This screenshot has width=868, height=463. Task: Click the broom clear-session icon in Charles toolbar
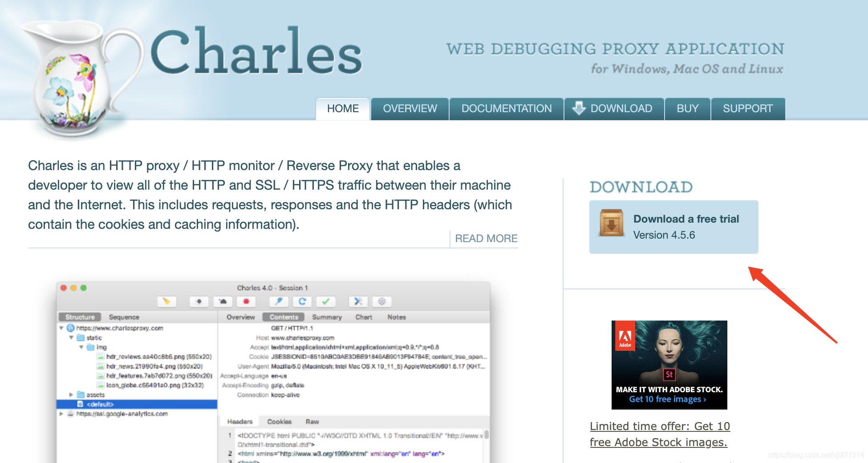[166, 301]
